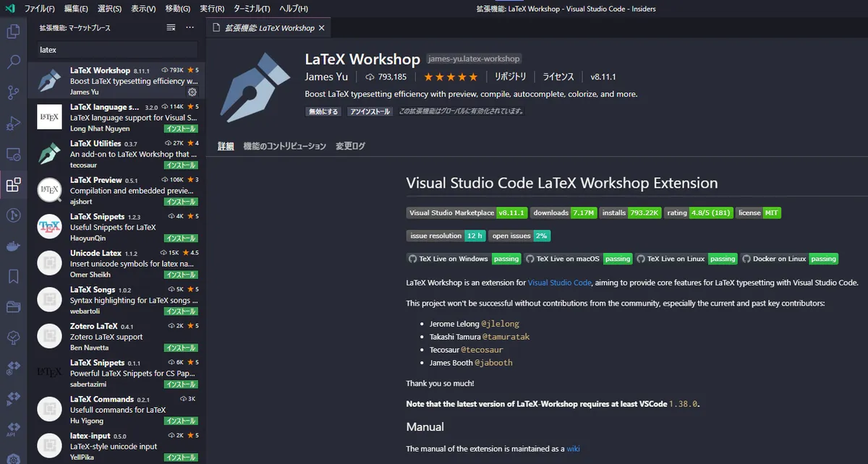Uninstall LaTeX Workshop via アンインストール button

pos(370,111)
